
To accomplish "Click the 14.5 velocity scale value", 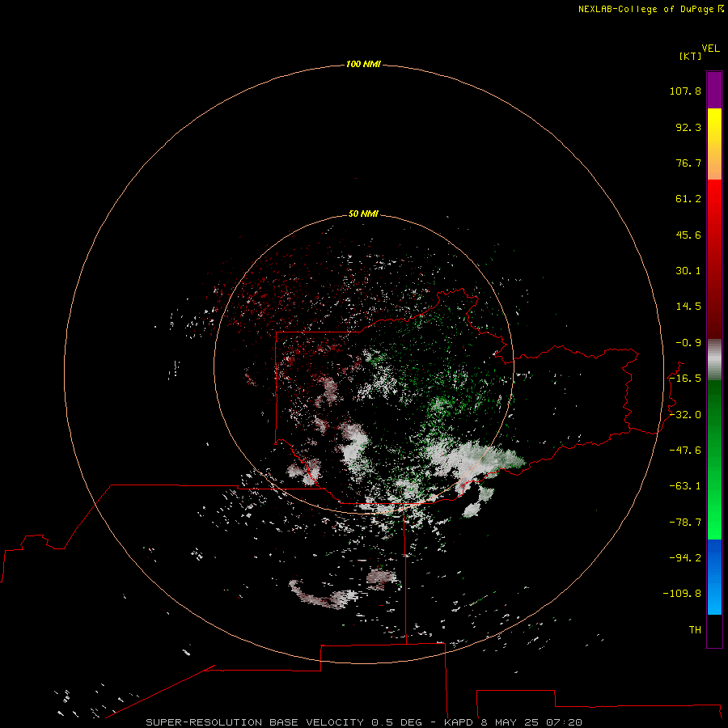I will click(x=688, y=307).
